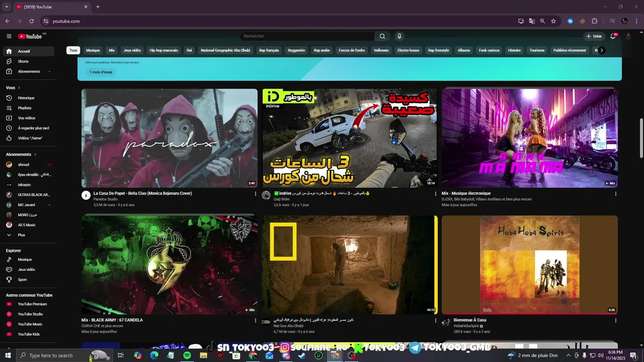The width and height of the screenshot is (644, 362).
Task: Open Musique under Explorer
Action: (x=29, y=259)
